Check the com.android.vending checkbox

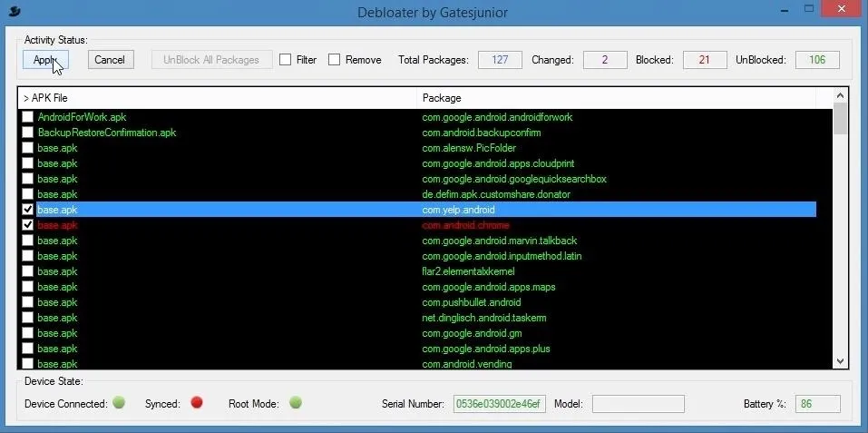coord(28,364)
